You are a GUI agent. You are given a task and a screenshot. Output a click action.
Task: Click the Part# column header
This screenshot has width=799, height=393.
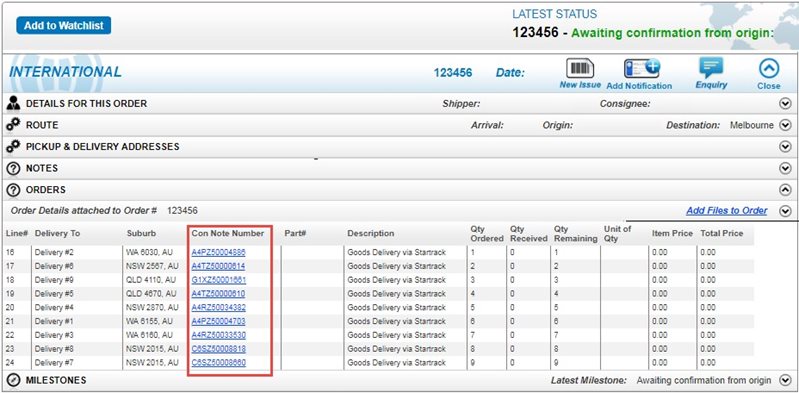tap(295, 233)
